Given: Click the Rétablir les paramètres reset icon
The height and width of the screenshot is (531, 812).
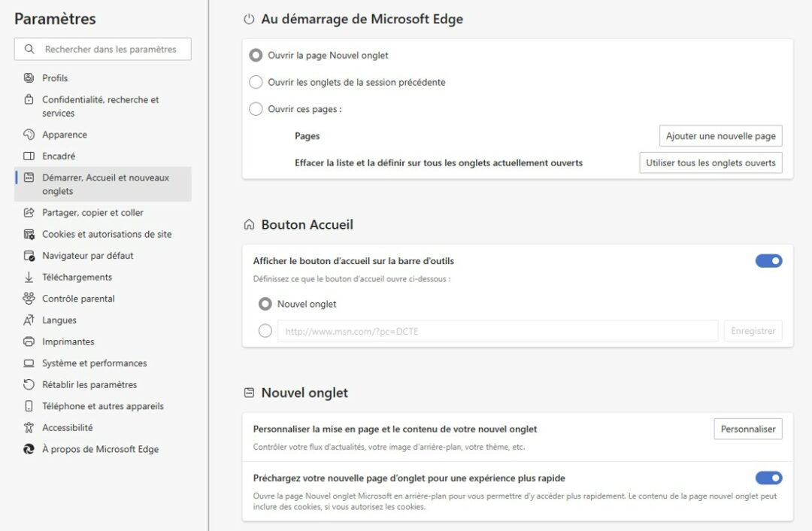Looking at the screenshot, I should [29, 384].
